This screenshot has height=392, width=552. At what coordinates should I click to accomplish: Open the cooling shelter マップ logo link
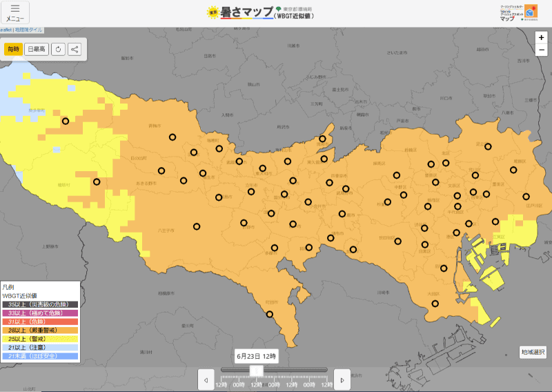(x=519, y=13)
